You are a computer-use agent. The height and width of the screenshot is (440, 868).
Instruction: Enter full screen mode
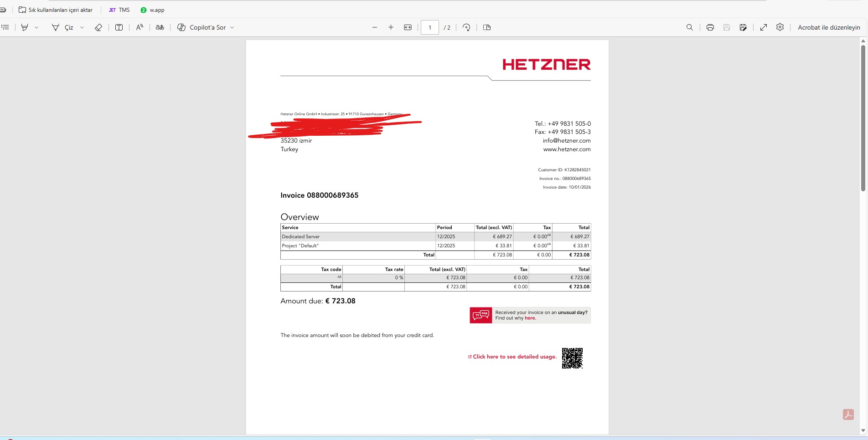click(764, 27)
